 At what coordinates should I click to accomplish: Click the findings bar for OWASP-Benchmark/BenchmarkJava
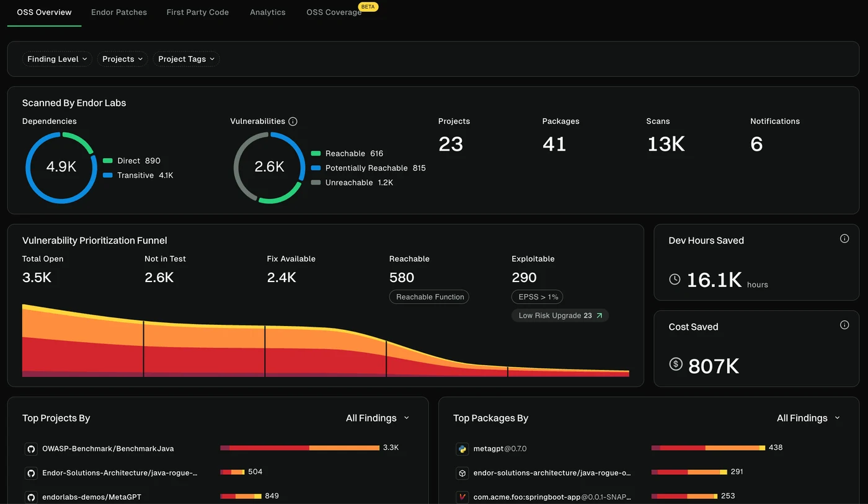(x=299, y=448)
